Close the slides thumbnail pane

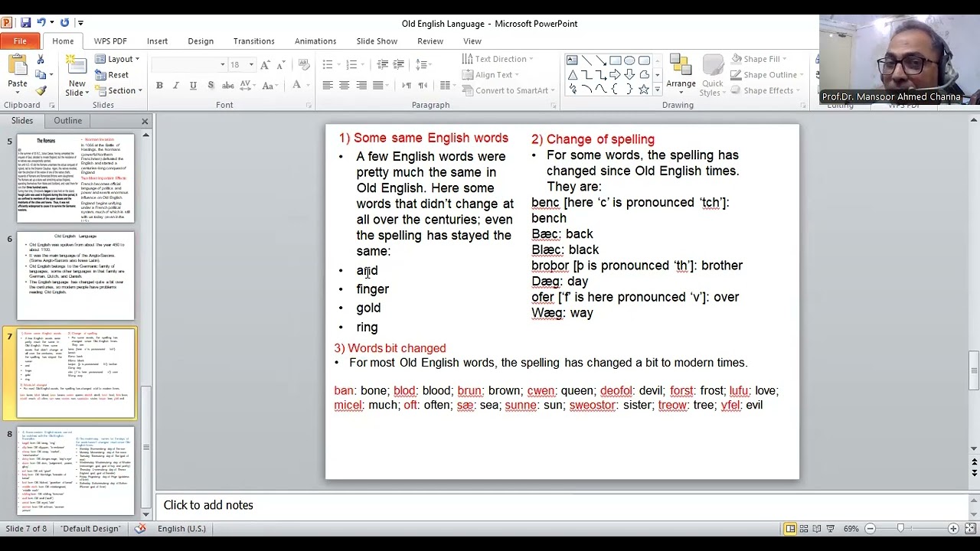[145, 121]
